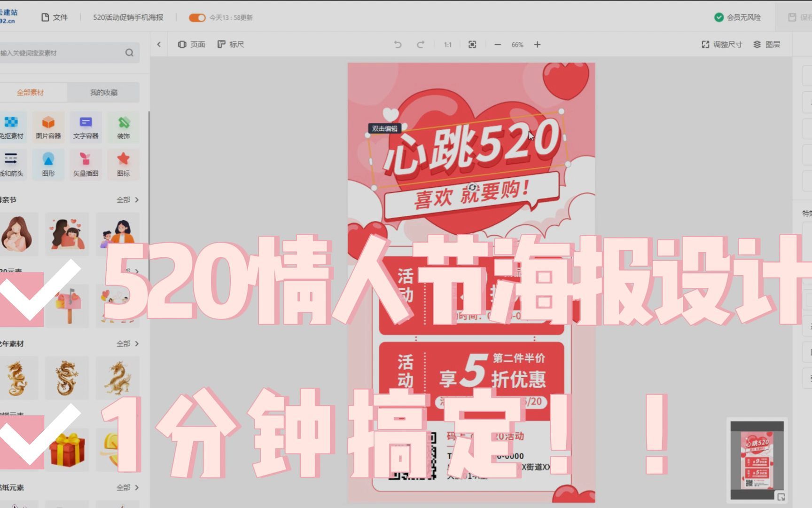Select the woman in orange jacket illustration

[x=118, y=234]
